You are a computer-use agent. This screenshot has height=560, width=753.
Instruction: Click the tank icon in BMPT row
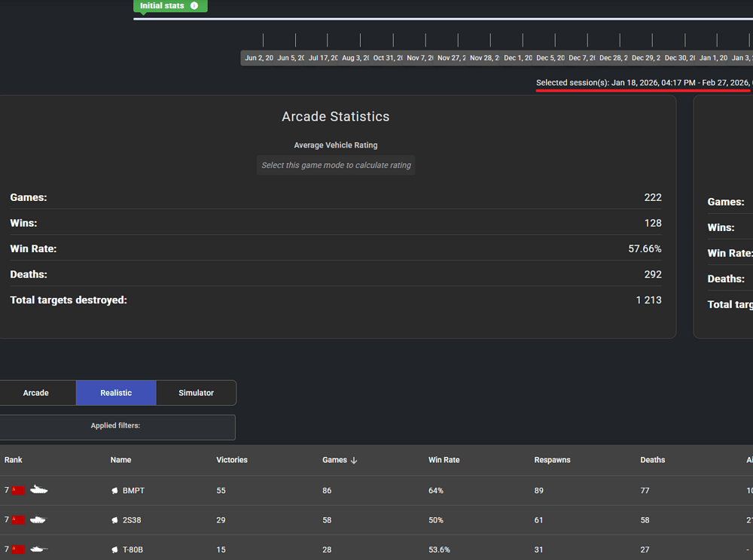coord(38,490)
